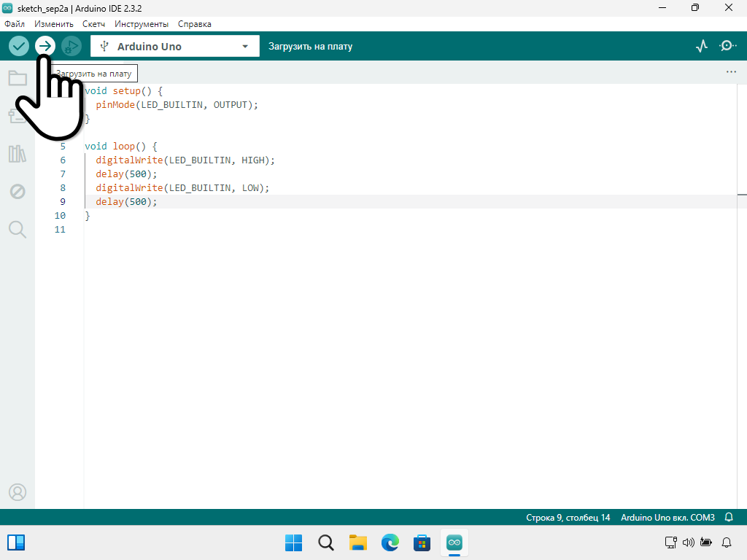
Task: Open the Windows widgets panel
Action: click(x=16, y=542)
